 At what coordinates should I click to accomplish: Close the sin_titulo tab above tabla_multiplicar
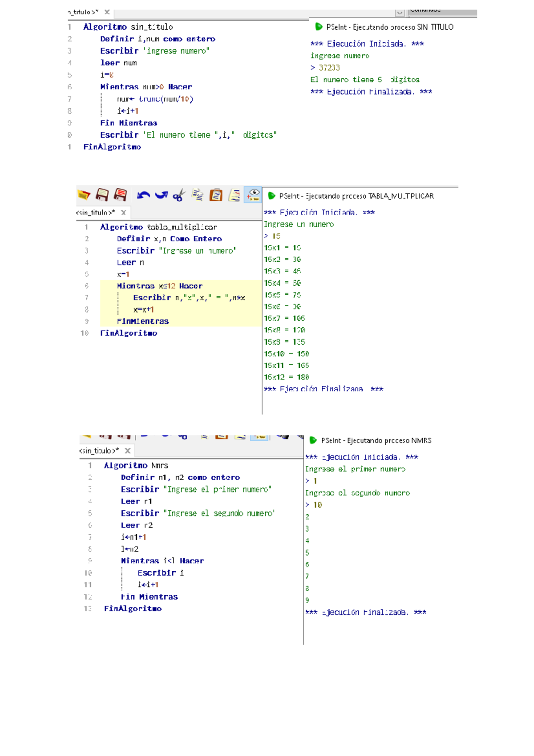tap(124, 212)
